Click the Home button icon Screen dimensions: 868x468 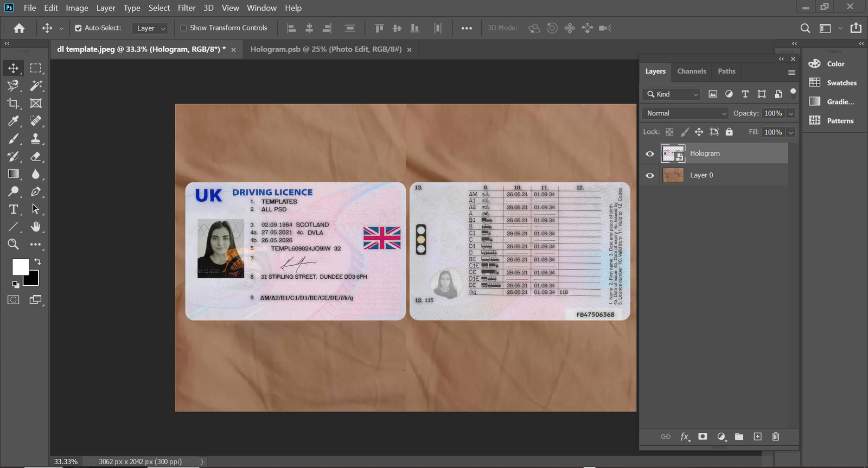[x=19, y=28]
